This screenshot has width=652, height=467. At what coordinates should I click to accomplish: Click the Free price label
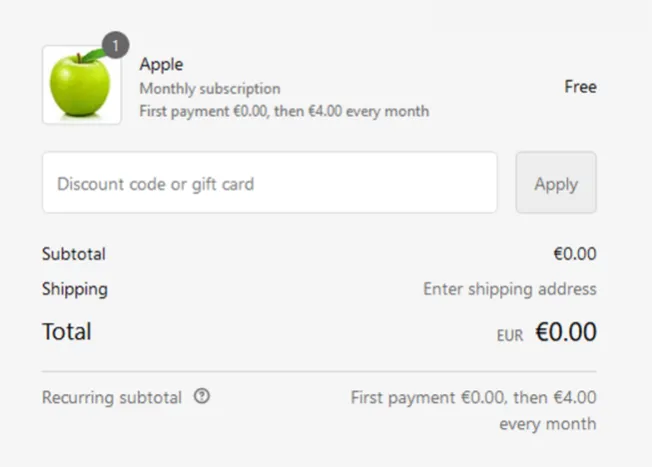(x=580, y=87)
